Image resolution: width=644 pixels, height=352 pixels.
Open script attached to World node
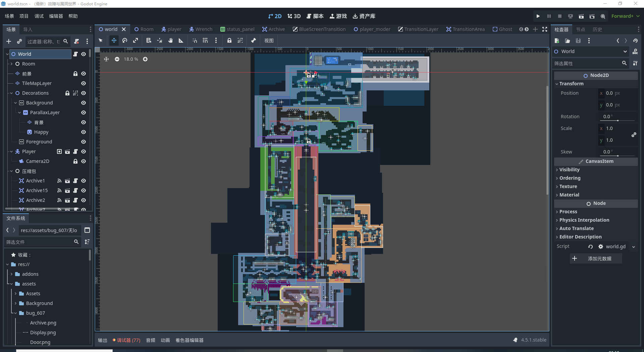75,54
